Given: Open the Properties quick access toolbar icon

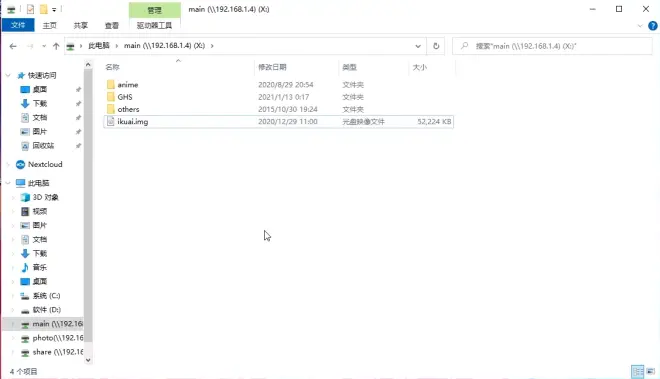Looking at the screenshot, I should 30,9.
